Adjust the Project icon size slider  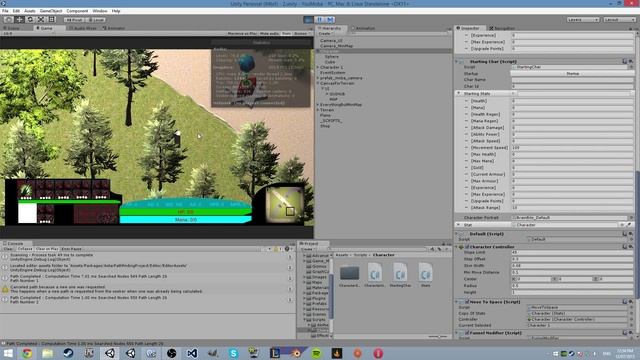point(438,336)
